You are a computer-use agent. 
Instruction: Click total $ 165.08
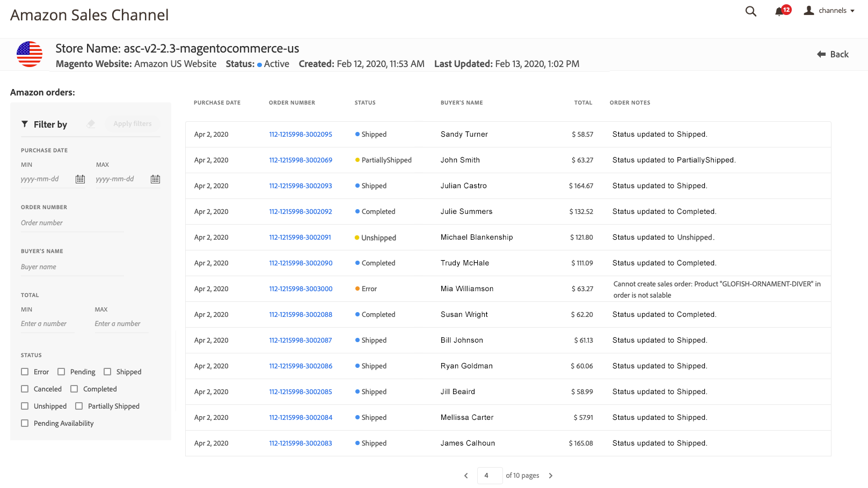581,443
